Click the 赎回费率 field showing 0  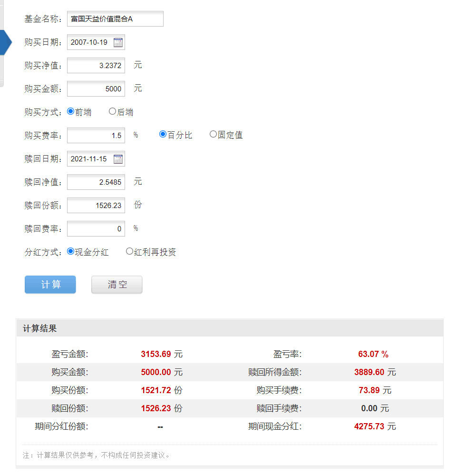coord(96,229)
